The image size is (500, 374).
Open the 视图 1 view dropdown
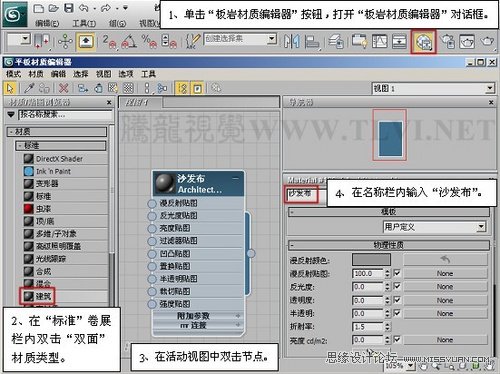coord(490,88)
